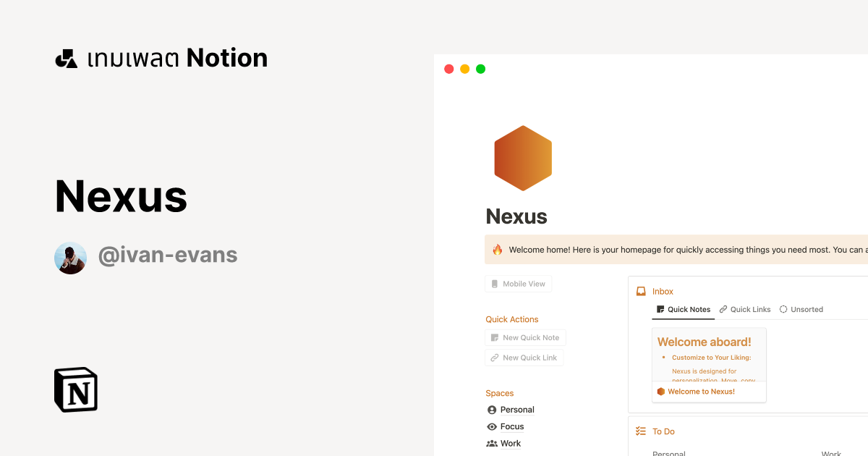Open the @ivan-evans profile link
Viewport: 868px width, 456px height.
coord(168,255)
